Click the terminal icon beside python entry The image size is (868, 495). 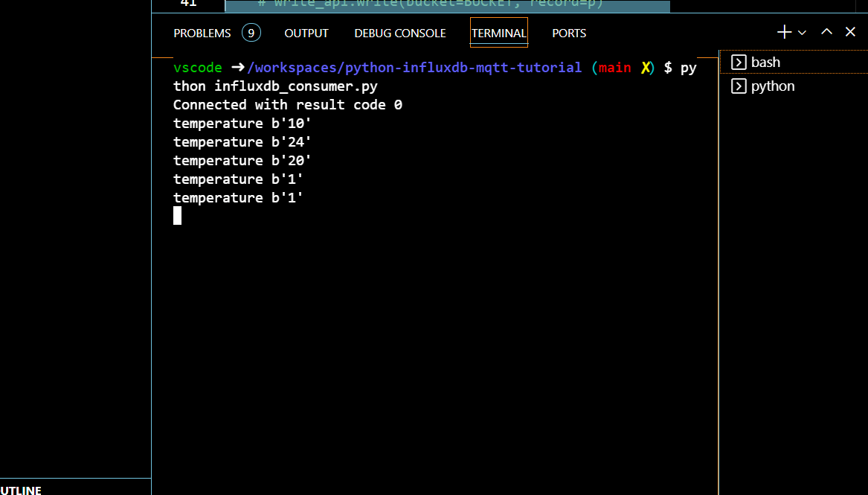pyautogui.click(x=739, y=86)
